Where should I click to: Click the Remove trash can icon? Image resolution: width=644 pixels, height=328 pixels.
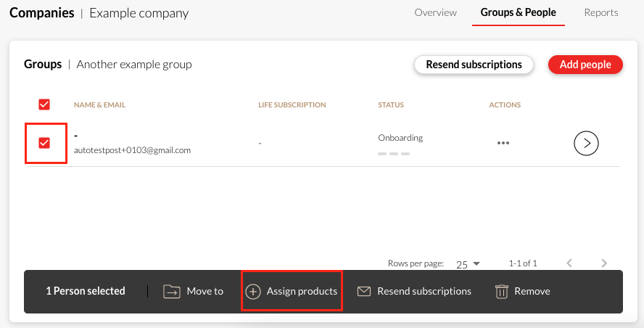pyautogui.click(x=501, y=291)
